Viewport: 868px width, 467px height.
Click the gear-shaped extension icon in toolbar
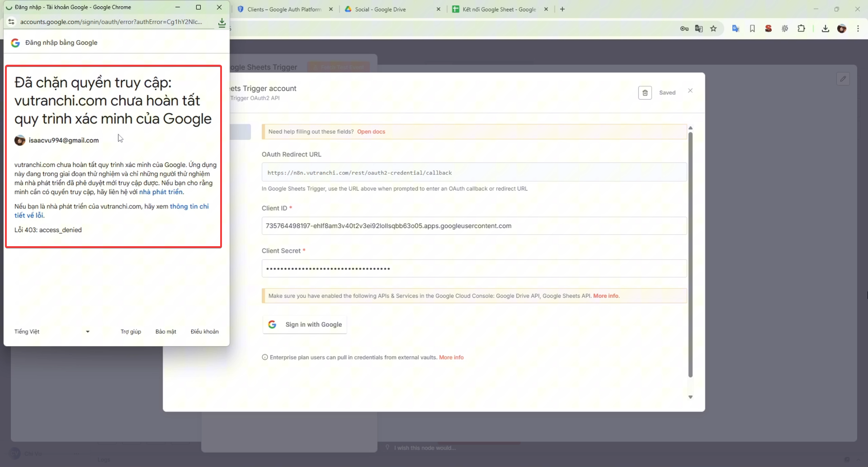pos(785,29)
